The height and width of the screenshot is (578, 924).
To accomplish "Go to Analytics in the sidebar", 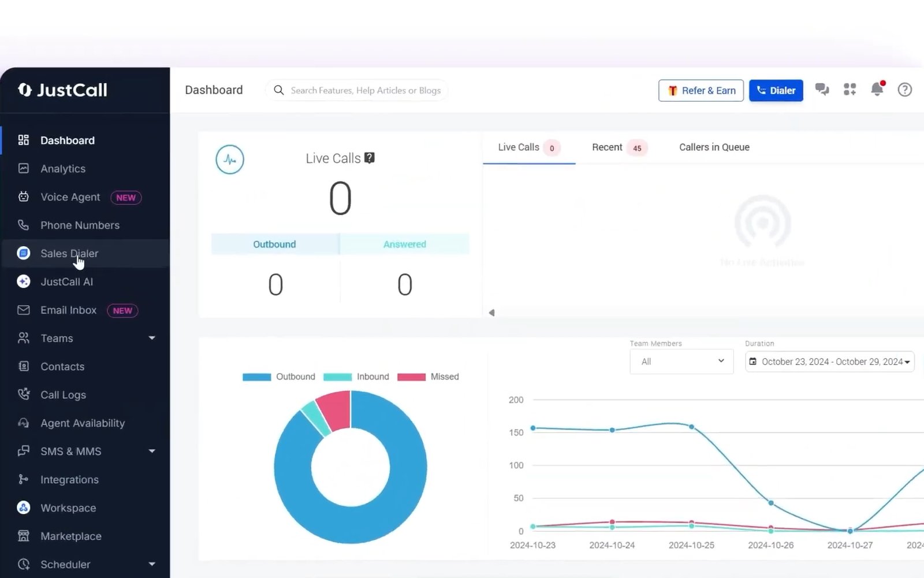I will tap(63, 169).
